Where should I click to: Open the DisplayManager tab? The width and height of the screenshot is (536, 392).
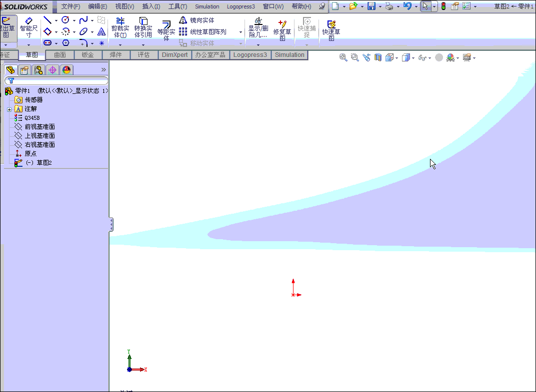coord(66,70)
